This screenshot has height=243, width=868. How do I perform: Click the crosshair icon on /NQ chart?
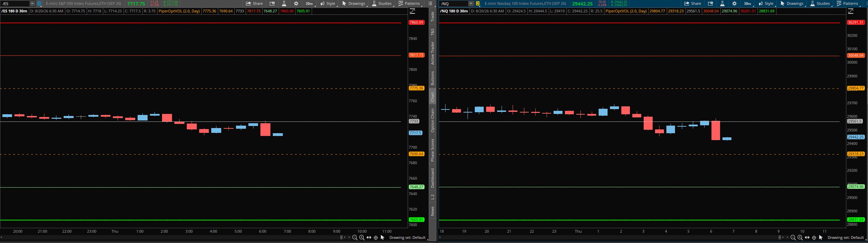pos(814,237)
